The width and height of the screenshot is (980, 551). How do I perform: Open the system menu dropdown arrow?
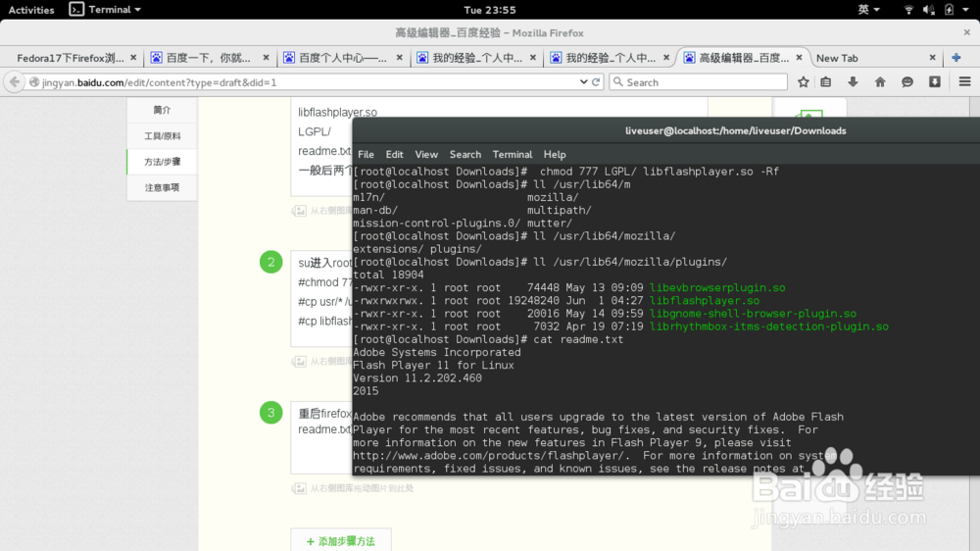click(x=965, y=10)
